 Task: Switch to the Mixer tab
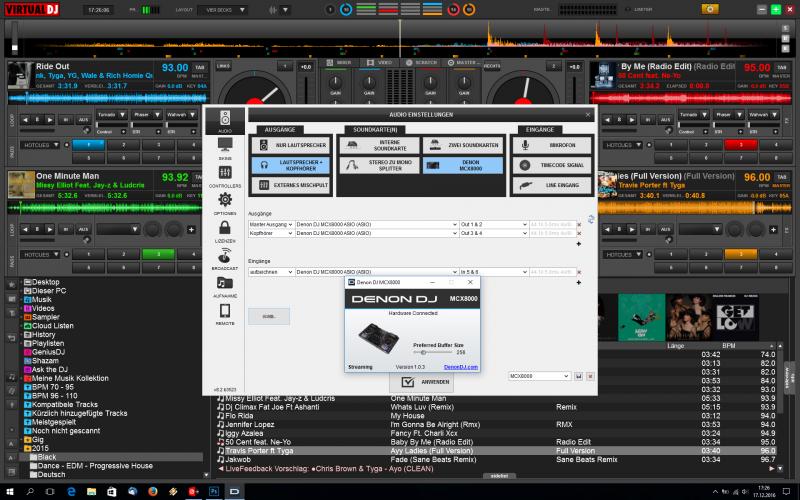coord(339,62)
